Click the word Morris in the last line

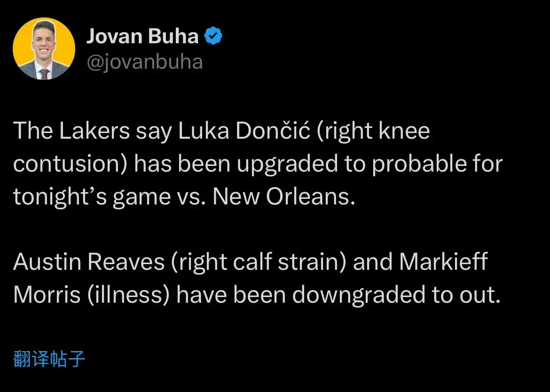tap(47, 295)
